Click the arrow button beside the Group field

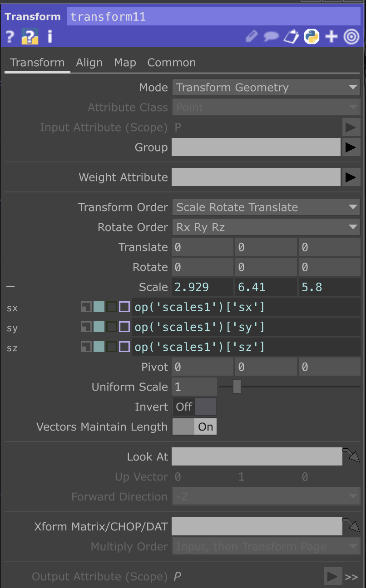351,147
